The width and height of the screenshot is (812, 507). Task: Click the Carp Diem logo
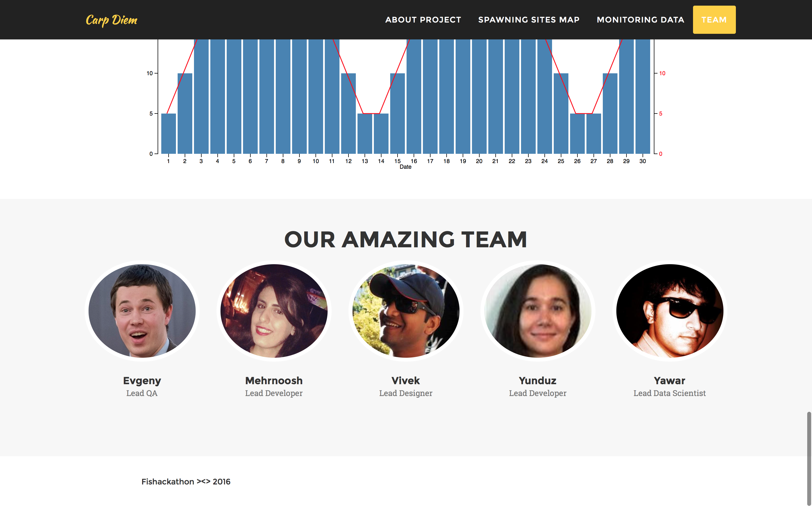click(x=111, y=20)
